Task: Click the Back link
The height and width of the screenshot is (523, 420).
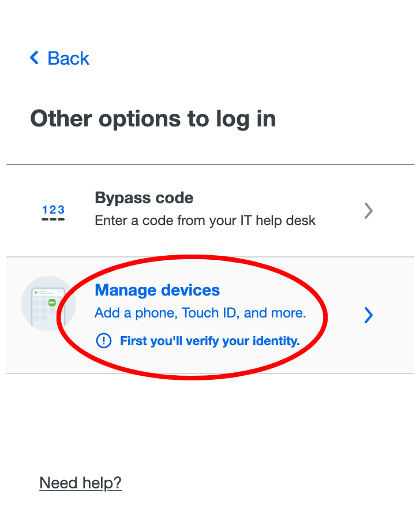Action: point(59,58)
